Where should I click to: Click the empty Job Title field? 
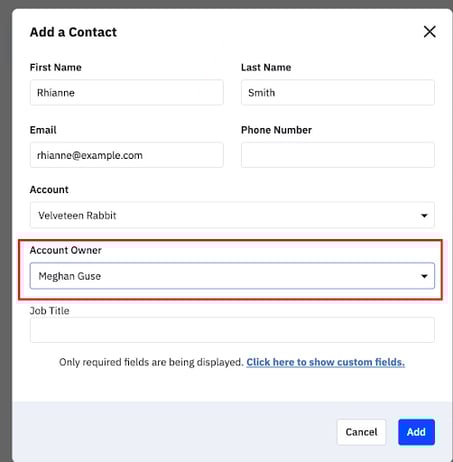(x=232, y=330)
